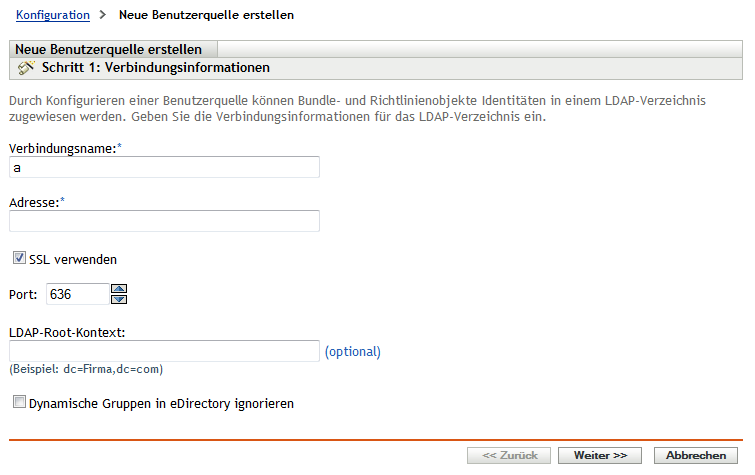Click the Beispiel dc=Firma,dc=com hint text
755x475 pixels.
[x=86, y=369]
